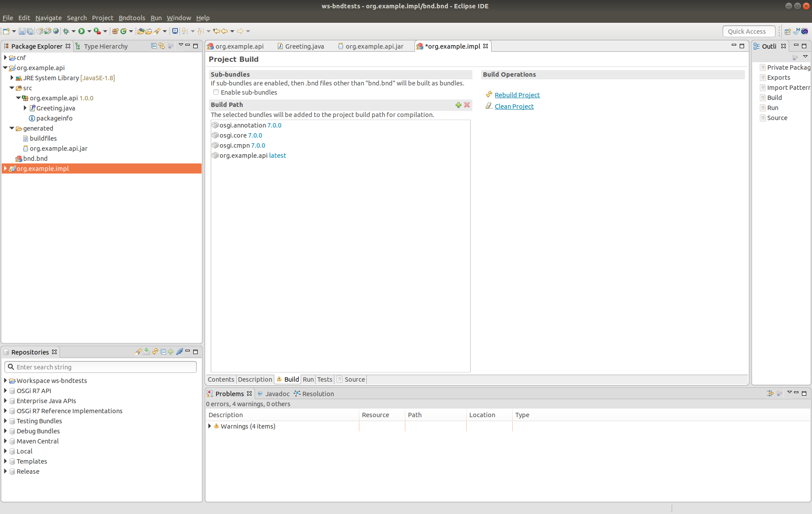
Task: Click the Open Type folder icon
Action: 141,31
